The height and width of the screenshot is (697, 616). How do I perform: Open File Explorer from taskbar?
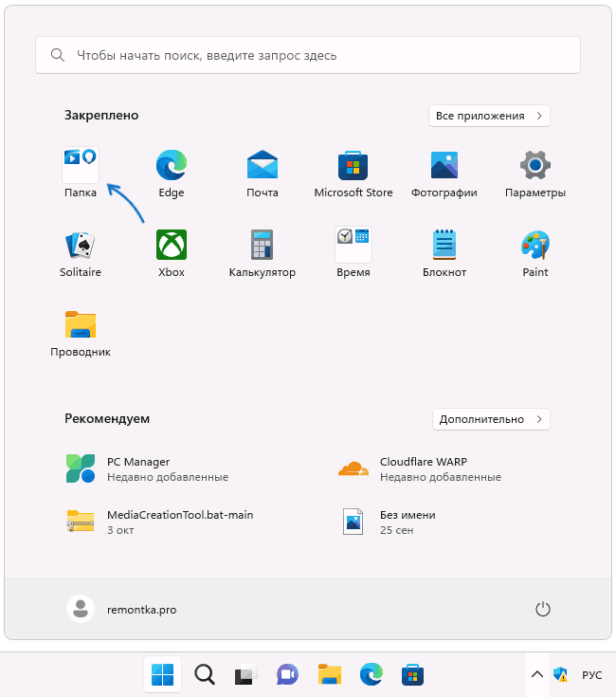(330, 674)
